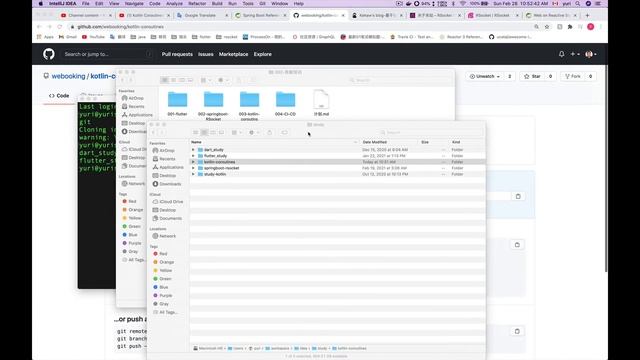Go back in front Finder window
This screenshot has height=360, width=640.
(x=153, y=132)
